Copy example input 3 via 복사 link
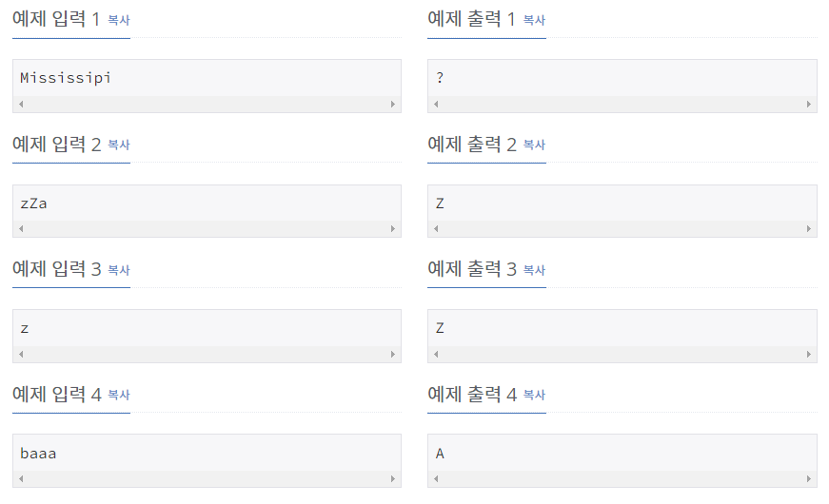 click(x=118, y=270)
